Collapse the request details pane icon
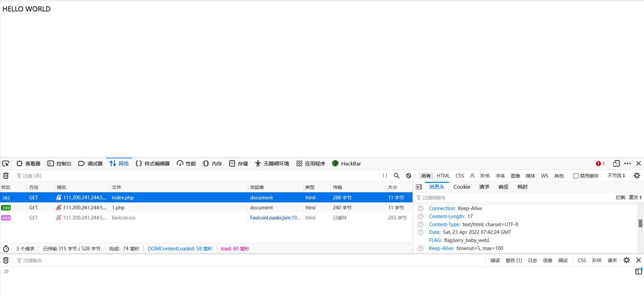644x296 pixels. pos(419,187)
